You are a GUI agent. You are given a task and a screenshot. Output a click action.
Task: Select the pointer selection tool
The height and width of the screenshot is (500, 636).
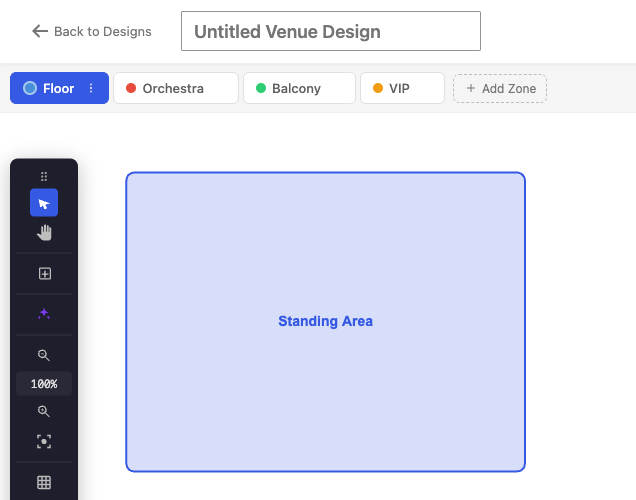44,203
